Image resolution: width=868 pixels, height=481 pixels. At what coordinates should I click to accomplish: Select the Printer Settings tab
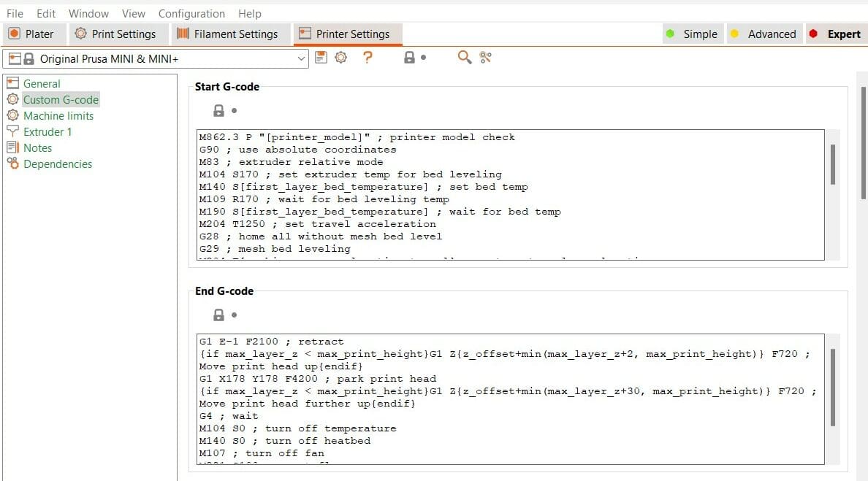tap(347, 34)
